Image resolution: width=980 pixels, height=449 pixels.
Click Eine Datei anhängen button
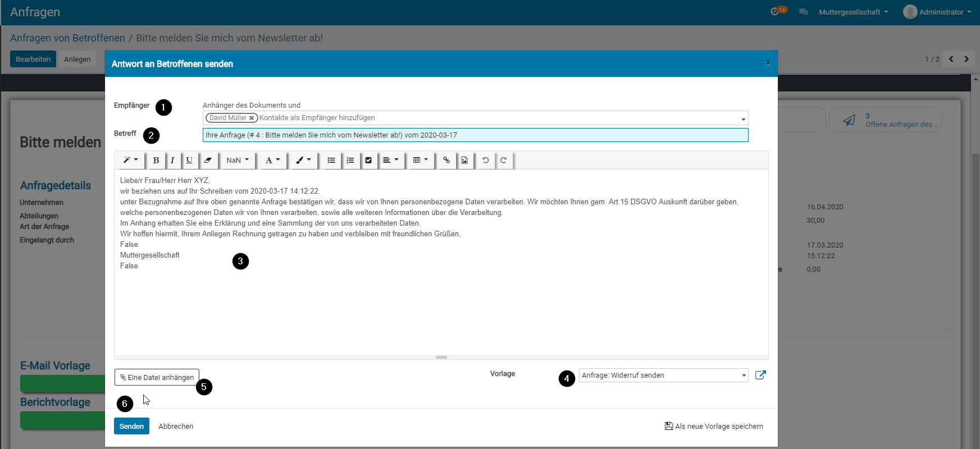coord(157,377)
